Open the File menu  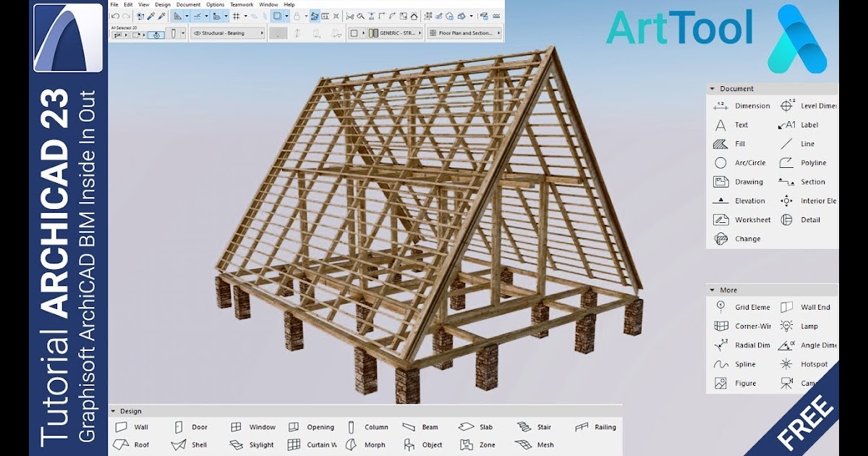point(114,4)
